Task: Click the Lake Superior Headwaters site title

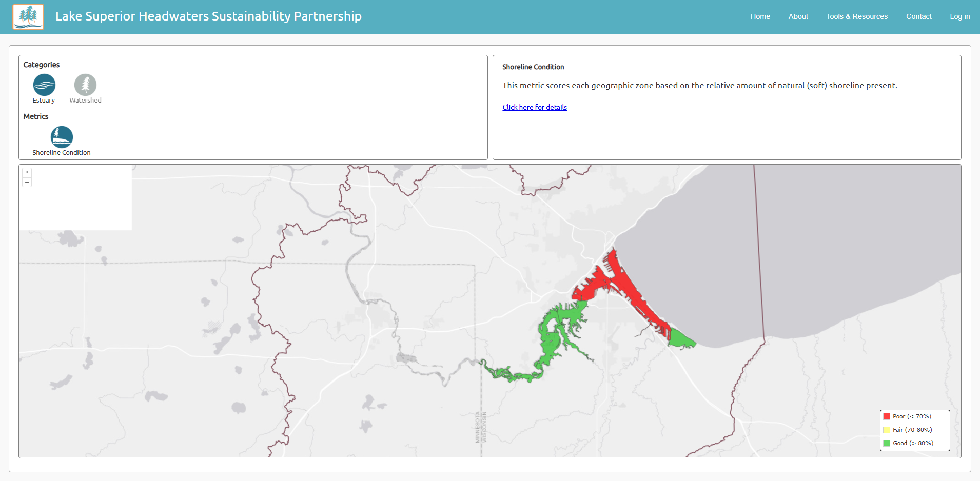Action: click(208, 16)
